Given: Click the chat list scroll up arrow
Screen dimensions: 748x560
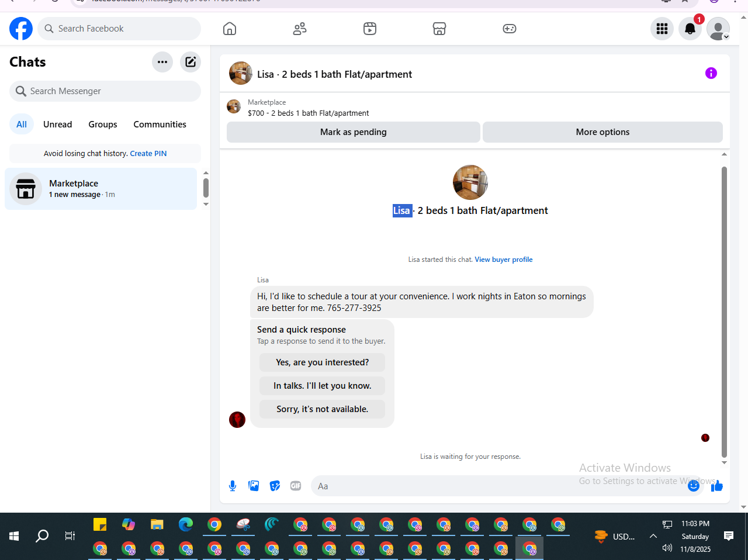Looking at the screenshot, I should pyautogui.click(x=206, y=173).
